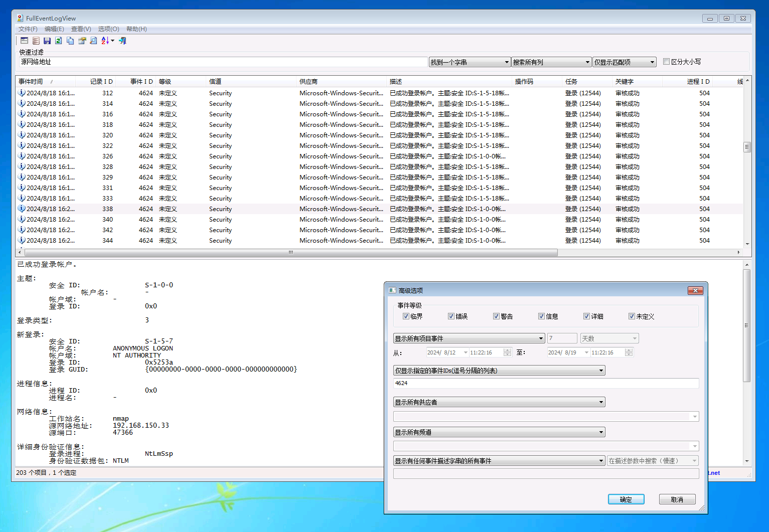Uncheck the 详细 event level checkbox
The image size is (769, 532).
(586, 316)
